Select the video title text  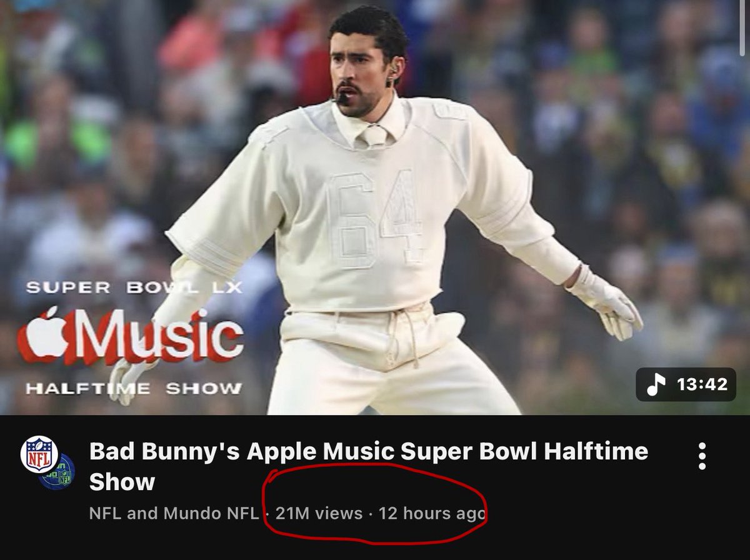tap(312, 449)
